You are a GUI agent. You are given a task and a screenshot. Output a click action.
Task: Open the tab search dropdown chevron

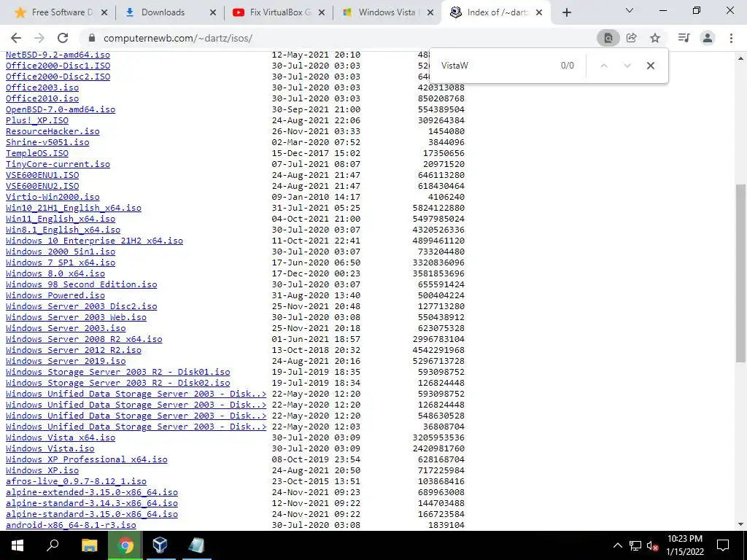pos(630,10)
